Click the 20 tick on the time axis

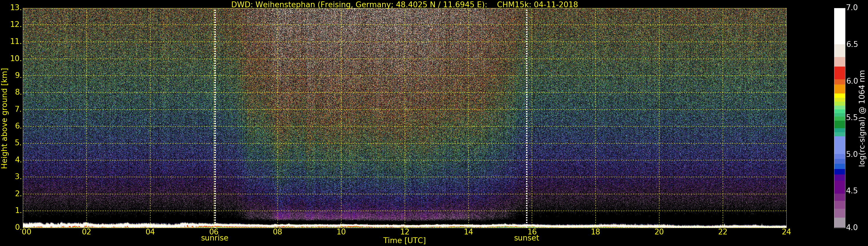coord(659,232)
